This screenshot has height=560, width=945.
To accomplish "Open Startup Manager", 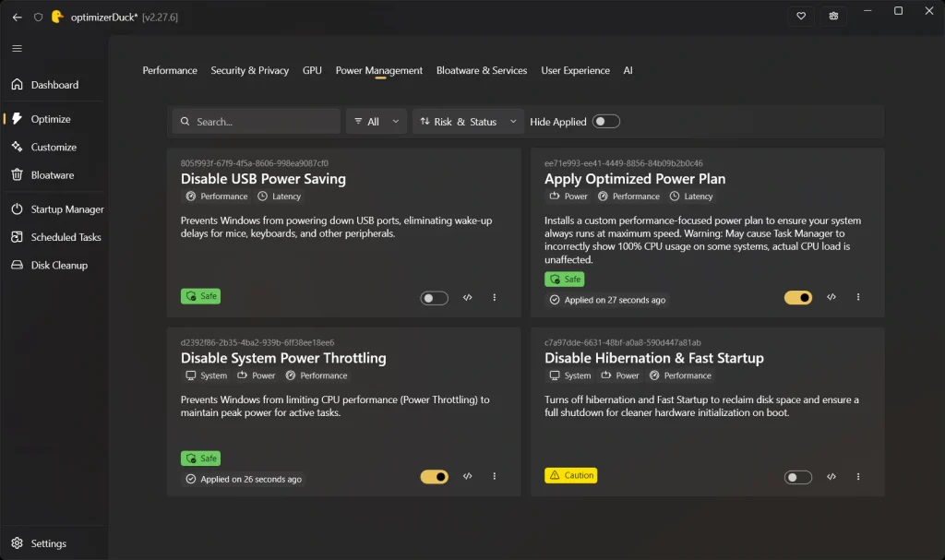I will pyautogui.click(x=56, y=209).
